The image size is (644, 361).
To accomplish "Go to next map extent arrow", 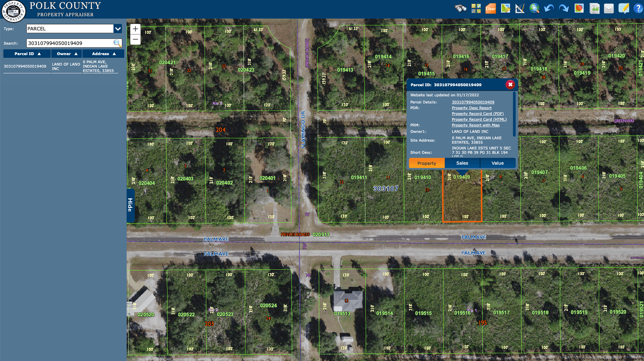I will [x=564, y=8].
